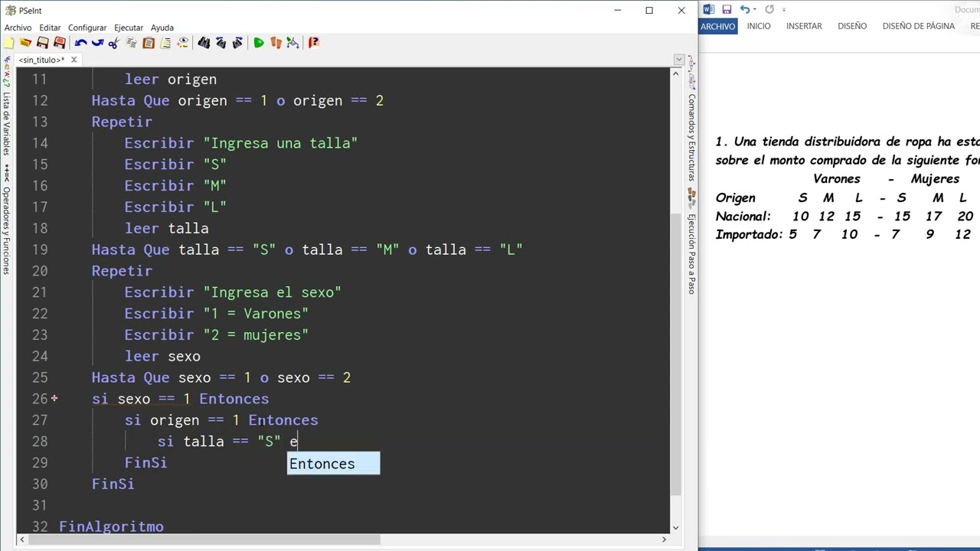Click the line 'Escribir "Ingresa una talla"'

point(241,143)
